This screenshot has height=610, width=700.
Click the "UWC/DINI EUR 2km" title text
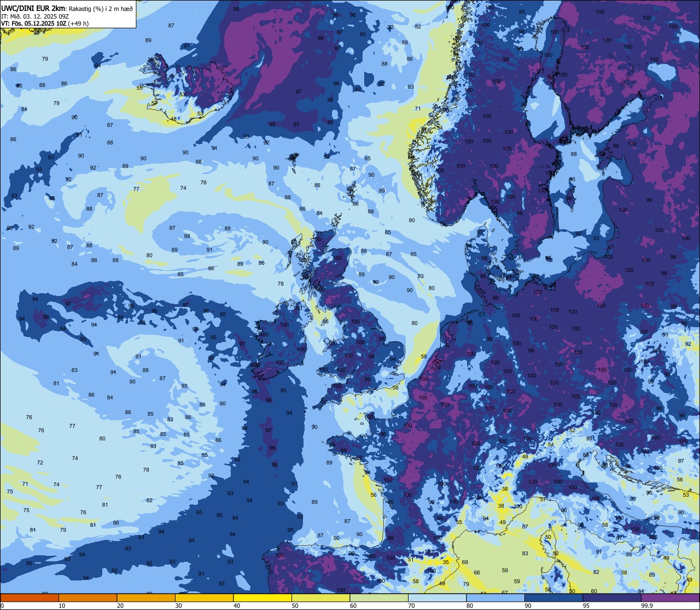(x=33, y=8)
